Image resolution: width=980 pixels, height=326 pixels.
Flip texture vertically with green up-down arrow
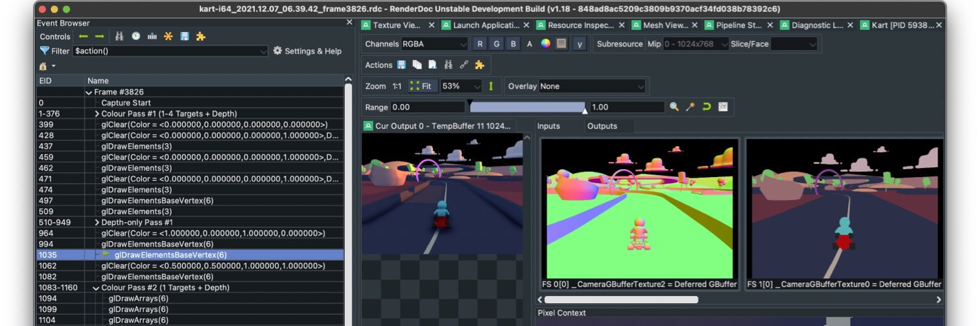[x=491, y=86]
